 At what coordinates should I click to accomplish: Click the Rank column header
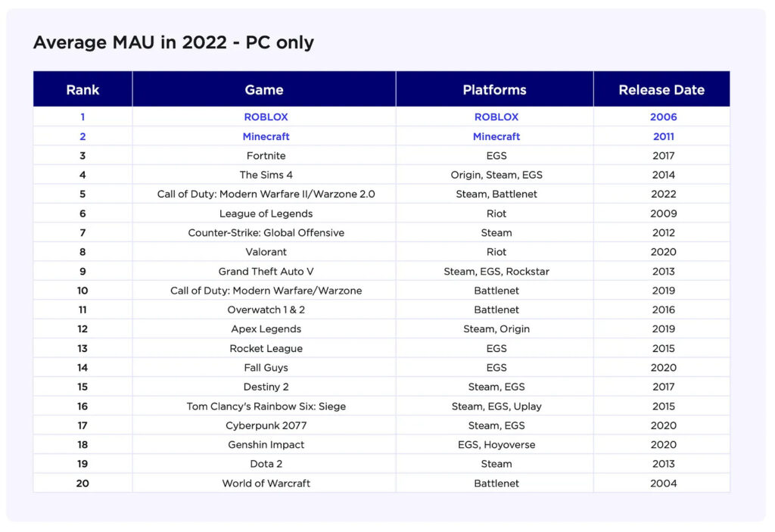tap(82, 89)
